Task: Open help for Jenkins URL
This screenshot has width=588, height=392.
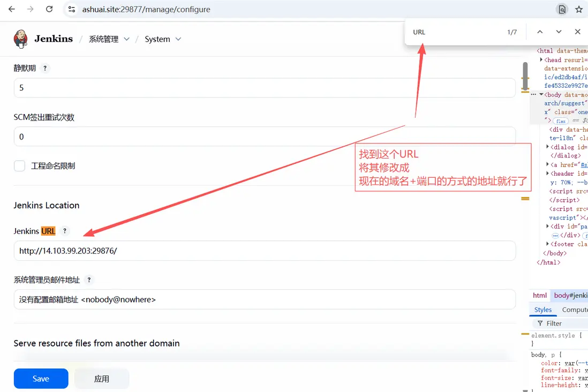Action: pyautogui.click(x=64, y=231)
